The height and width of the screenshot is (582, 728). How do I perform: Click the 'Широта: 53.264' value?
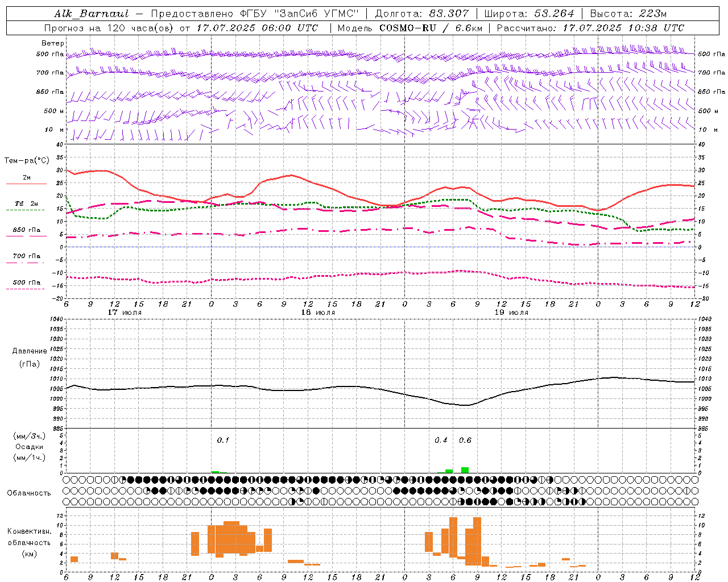click(530, 14)
